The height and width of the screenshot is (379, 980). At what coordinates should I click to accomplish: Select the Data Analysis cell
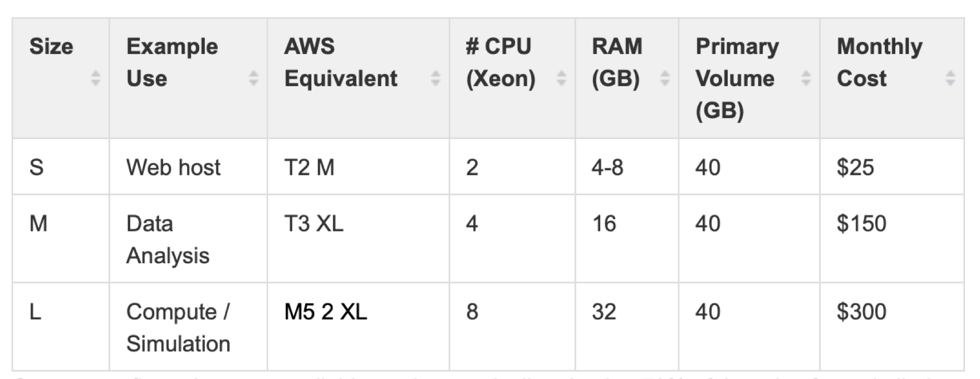pos(168,239)
